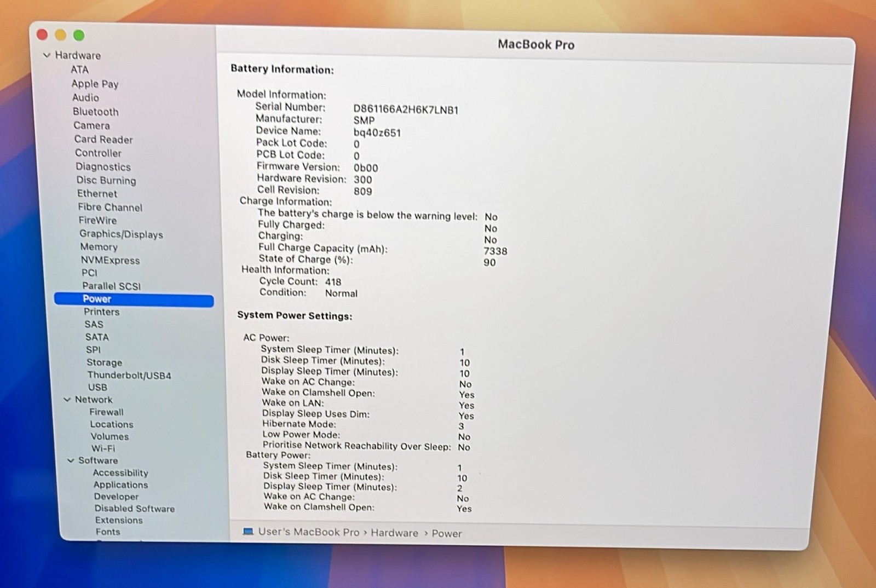Click Hardware in the bottom path bar
The width and height of the screenshot is (876, 588).
(x=395, y=533)
